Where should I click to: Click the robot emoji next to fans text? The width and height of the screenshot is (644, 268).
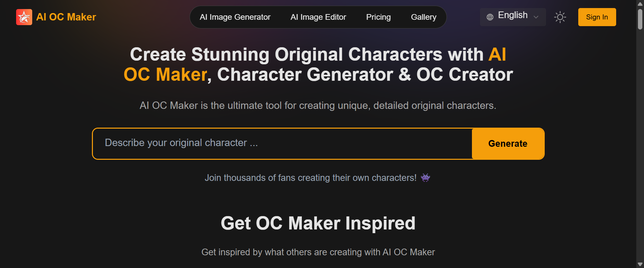click(x=425, y=178)
